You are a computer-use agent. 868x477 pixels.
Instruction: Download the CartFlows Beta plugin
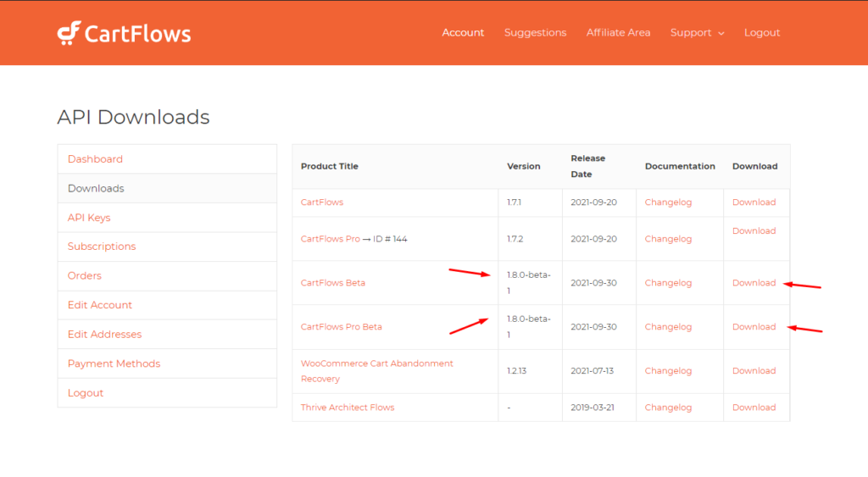pyautogui.click(x=754, y=283)
